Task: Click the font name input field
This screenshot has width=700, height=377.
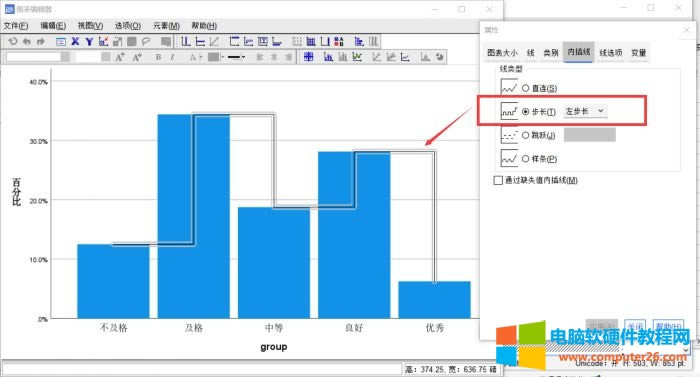Action: [x=33, y=57]
